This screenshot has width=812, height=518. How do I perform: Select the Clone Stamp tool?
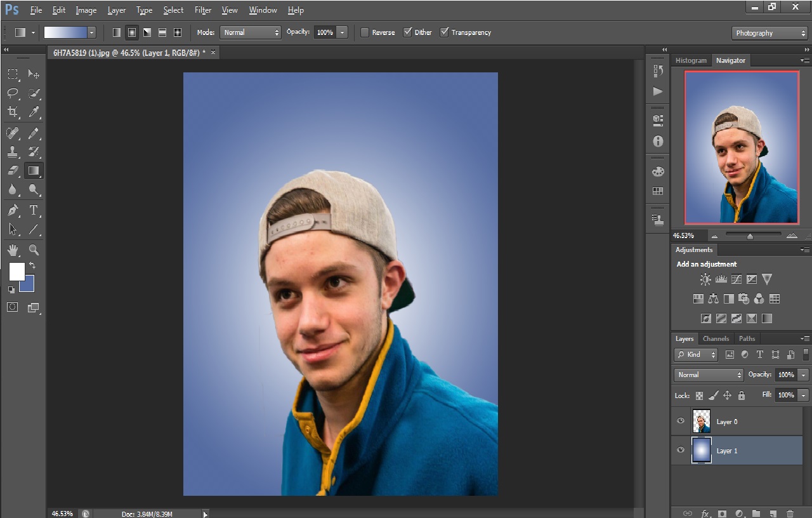pyautogui.click(x=13, y=152)
